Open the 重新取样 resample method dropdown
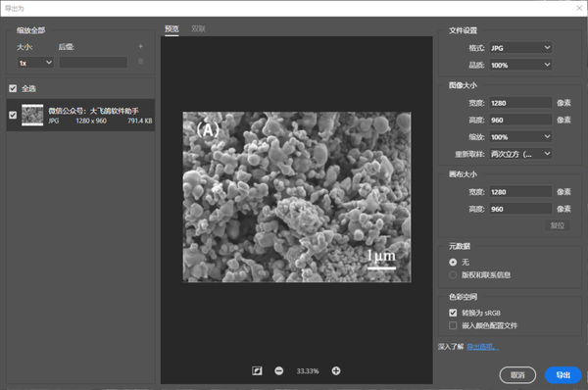 tap(520, 154)
